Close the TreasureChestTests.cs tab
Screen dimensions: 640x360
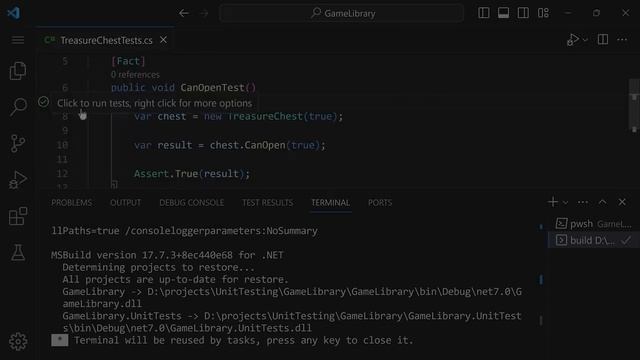pos(163,40)
